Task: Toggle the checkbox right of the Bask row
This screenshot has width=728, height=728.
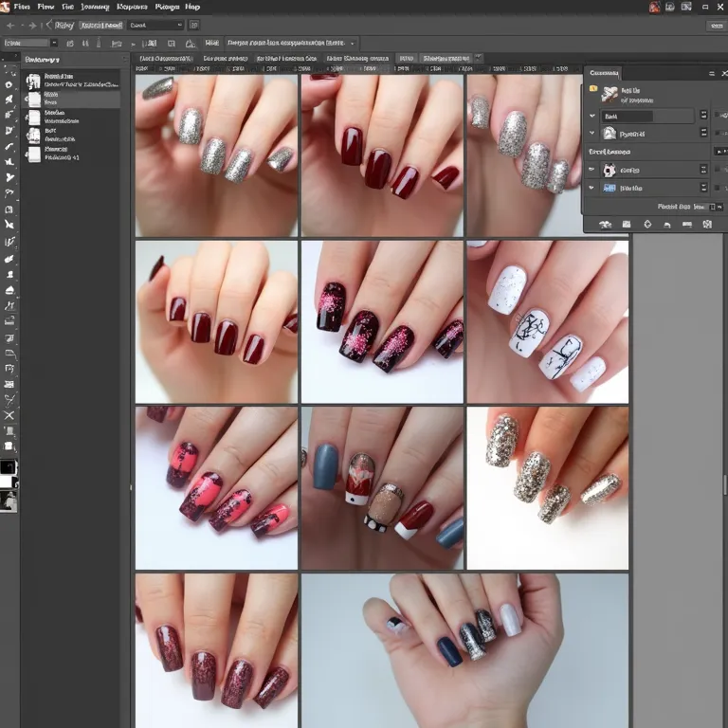Action: point(719,114)
